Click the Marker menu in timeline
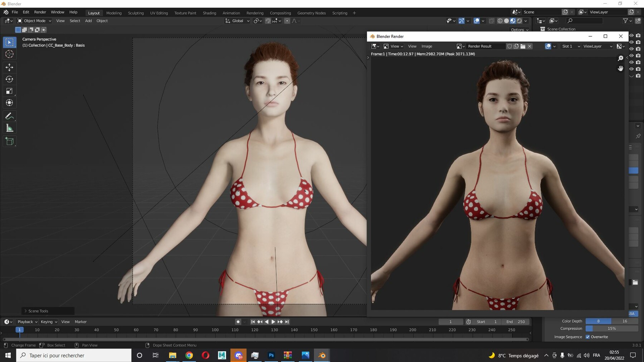644x362 pixels. (x=80, y=322)
